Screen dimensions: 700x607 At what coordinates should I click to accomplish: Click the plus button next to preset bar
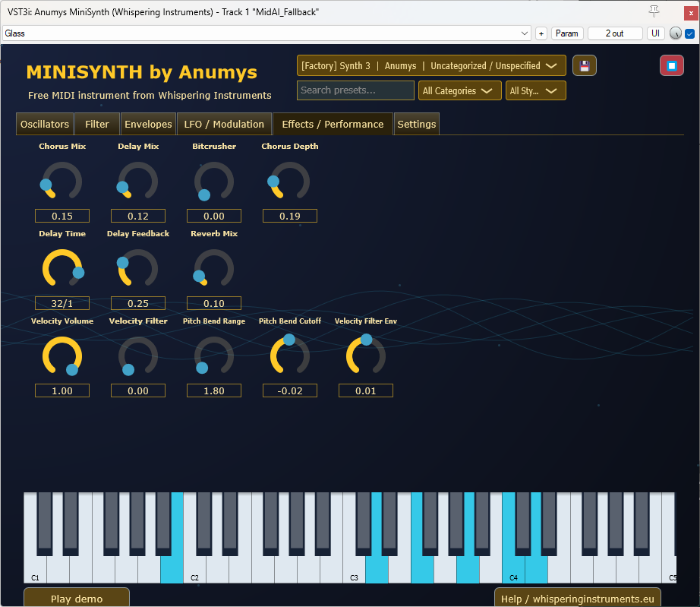pos(541,33)
